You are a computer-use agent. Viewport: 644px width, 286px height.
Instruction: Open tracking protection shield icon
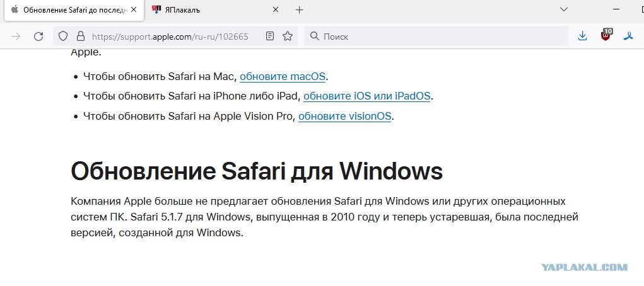coord(63,36)
